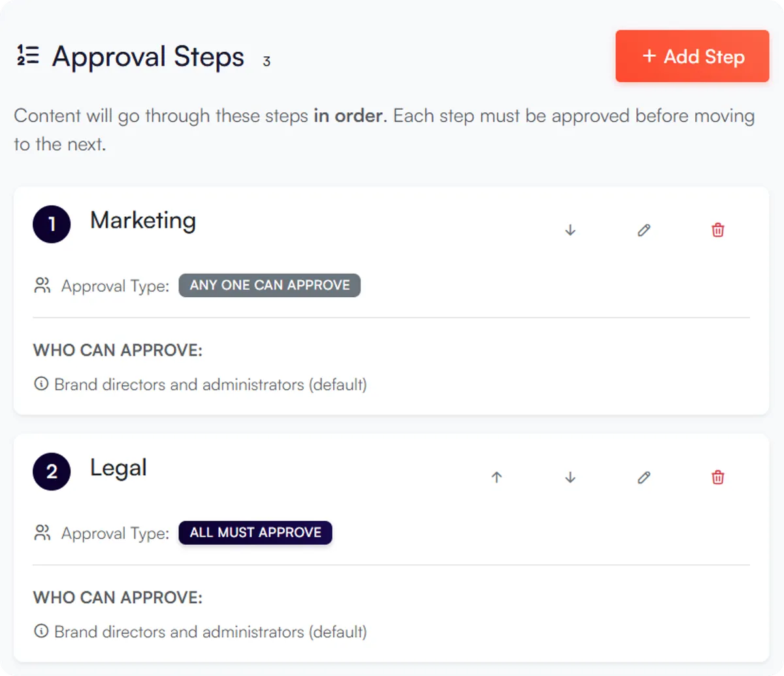
Task: Move the Marketing step down
Action: (570, 230)
